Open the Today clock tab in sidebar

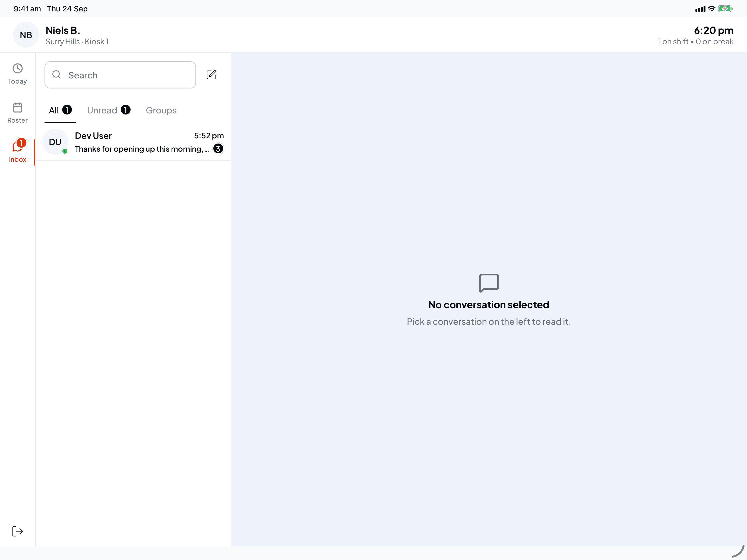18,74
